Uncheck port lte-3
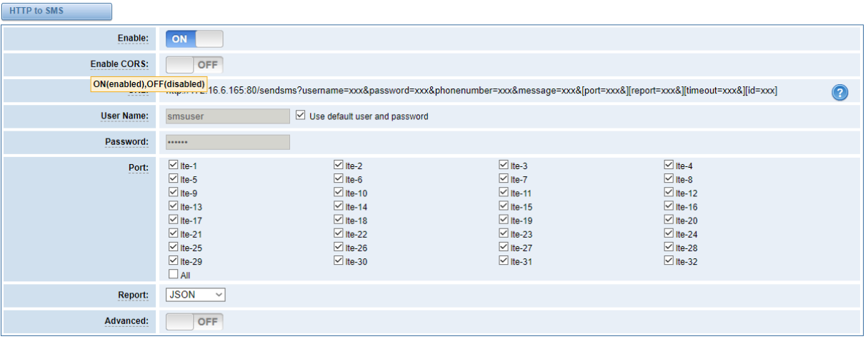This screenshot has width=868, height=339. click(x=504, y=165)
